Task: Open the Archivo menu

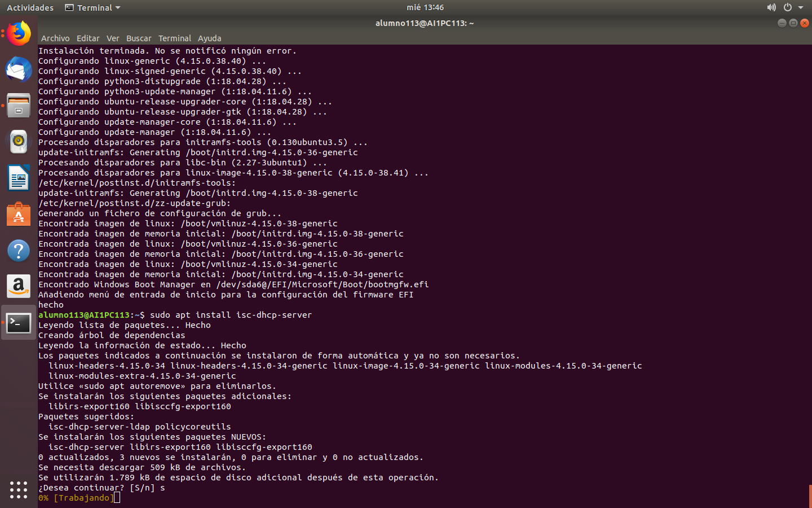Action: (x=55, y=38)
